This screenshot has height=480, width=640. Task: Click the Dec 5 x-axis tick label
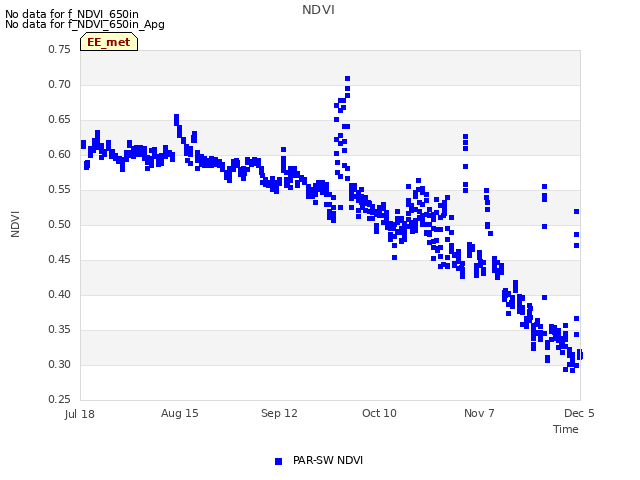click(x=579, y=413)
